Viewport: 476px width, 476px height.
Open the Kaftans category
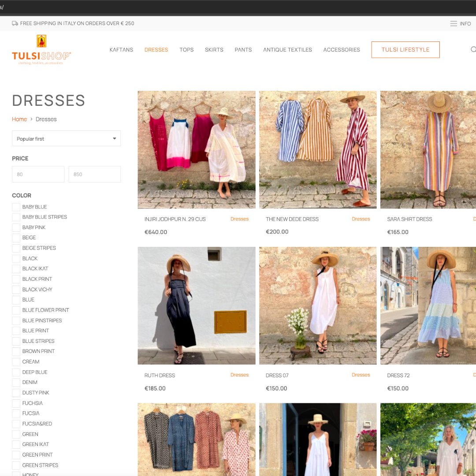click(x=121, y=50)
